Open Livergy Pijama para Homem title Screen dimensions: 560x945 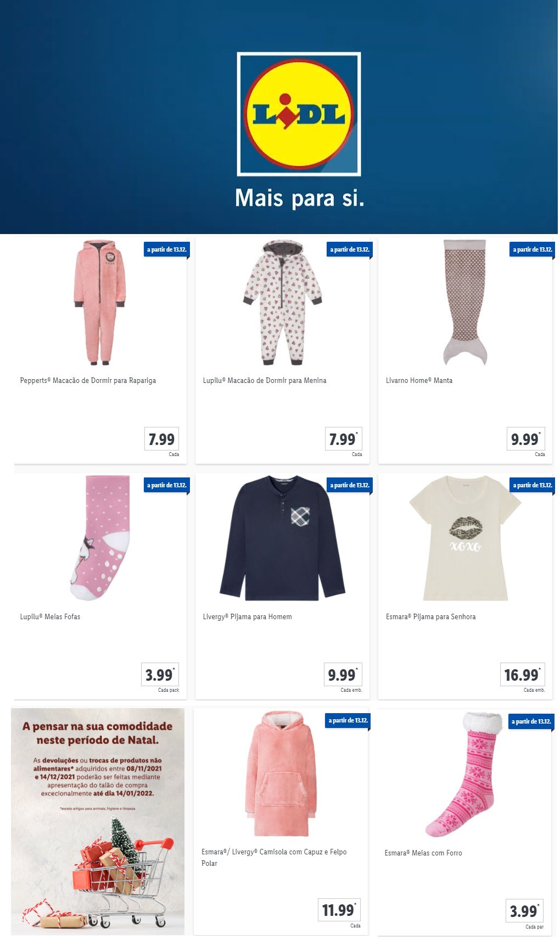click(247, 616)
